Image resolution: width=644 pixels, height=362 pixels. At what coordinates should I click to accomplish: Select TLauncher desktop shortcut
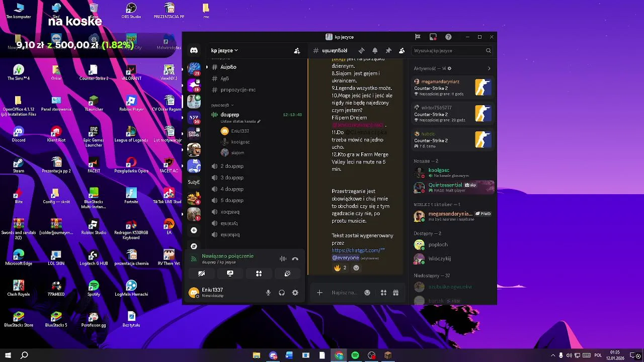coord(94,103)
